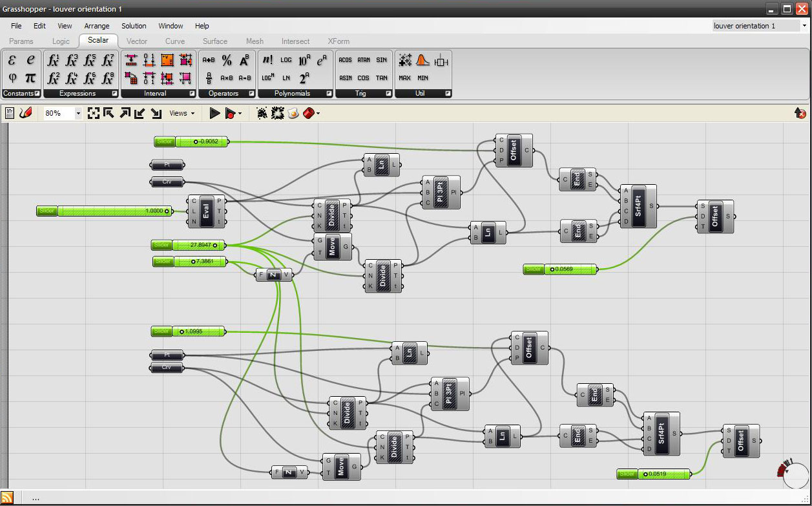Select the power of 2 component
Image resolution: width=812 pixels, height=506 pixels.
pyautogui.click(x=304, y=78)
